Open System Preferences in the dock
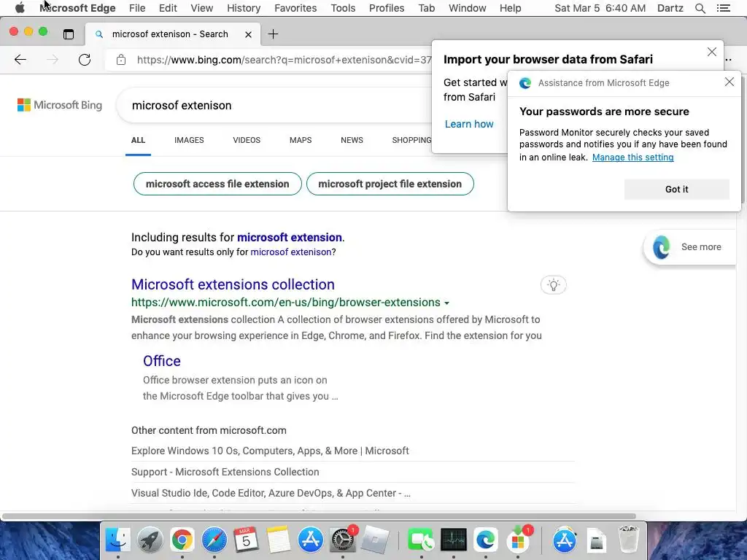 coord(343,540)
